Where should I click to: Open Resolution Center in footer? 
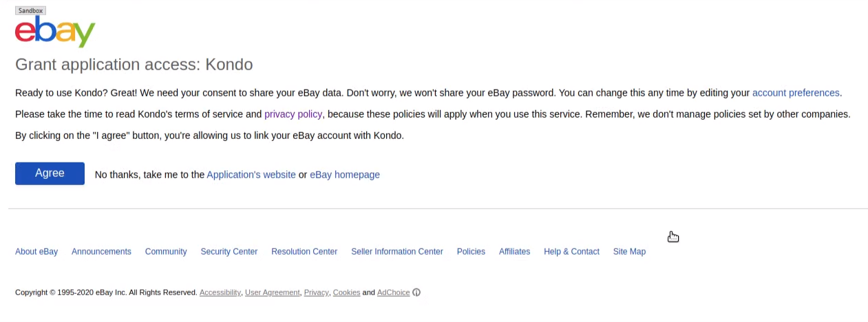304,252
